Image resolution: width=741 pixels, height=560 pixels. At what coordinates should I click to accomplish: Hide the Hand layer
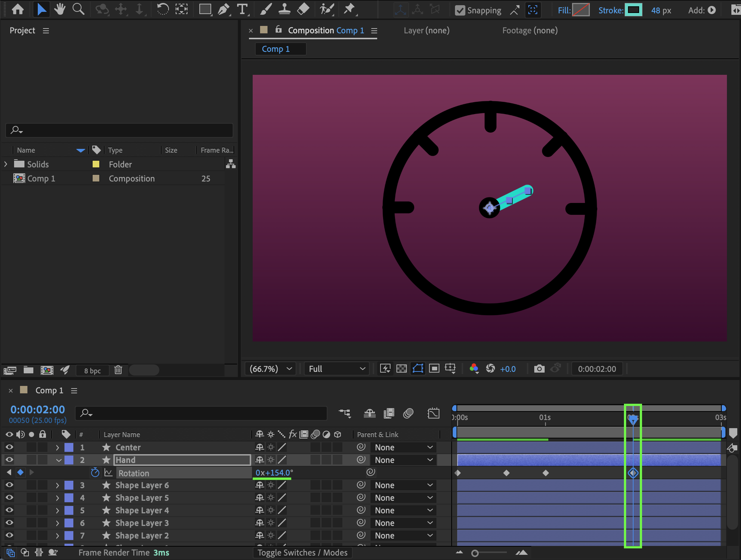(x=9, y=460)
